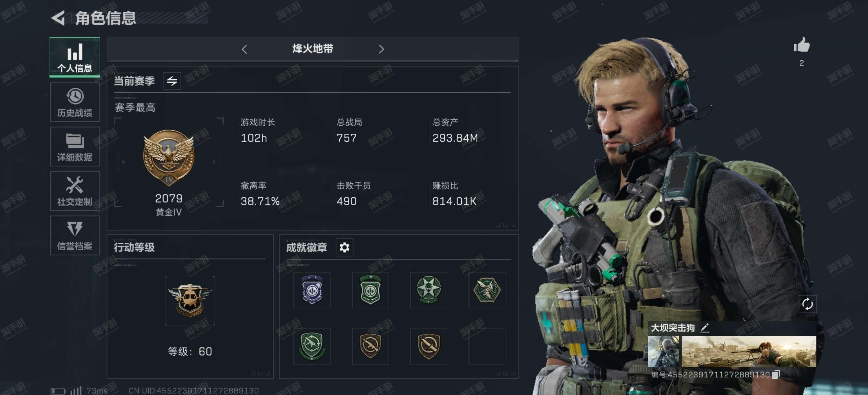
Task: Click the sniper banner name card
Action: coord(749,352)
